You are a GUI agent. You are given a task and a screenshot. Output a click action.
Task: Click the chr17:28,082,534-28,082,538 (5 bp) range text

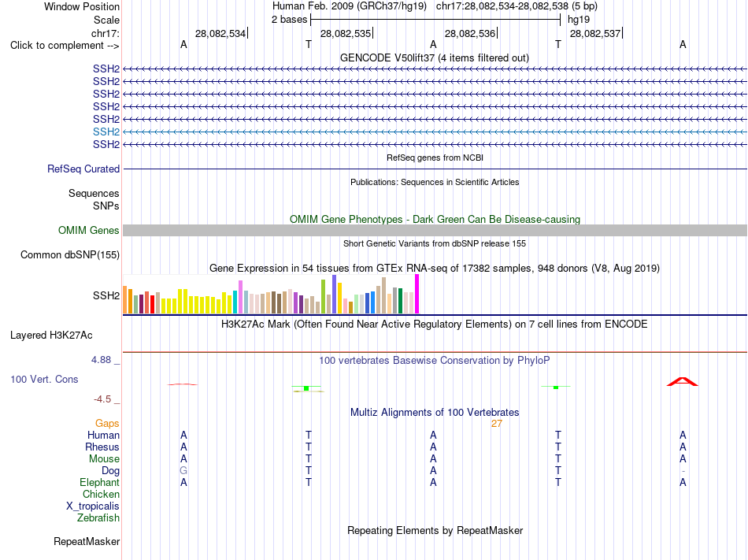[x=517, y=6]
